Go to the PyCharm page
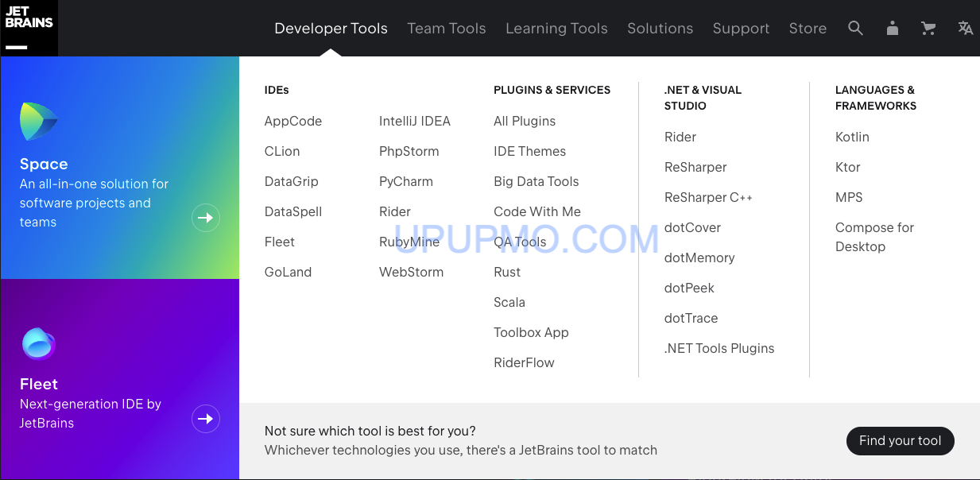980x480 pixels. coord(405,182)
